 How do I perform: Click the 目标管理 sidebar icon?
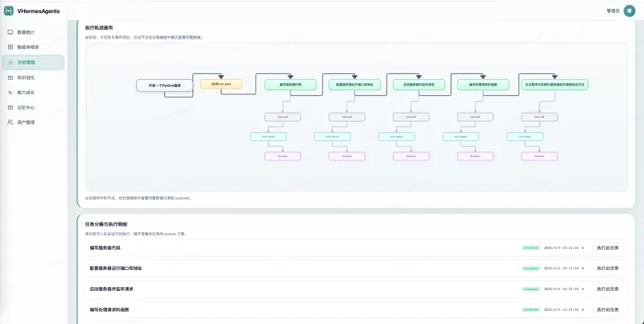(10, 62)
